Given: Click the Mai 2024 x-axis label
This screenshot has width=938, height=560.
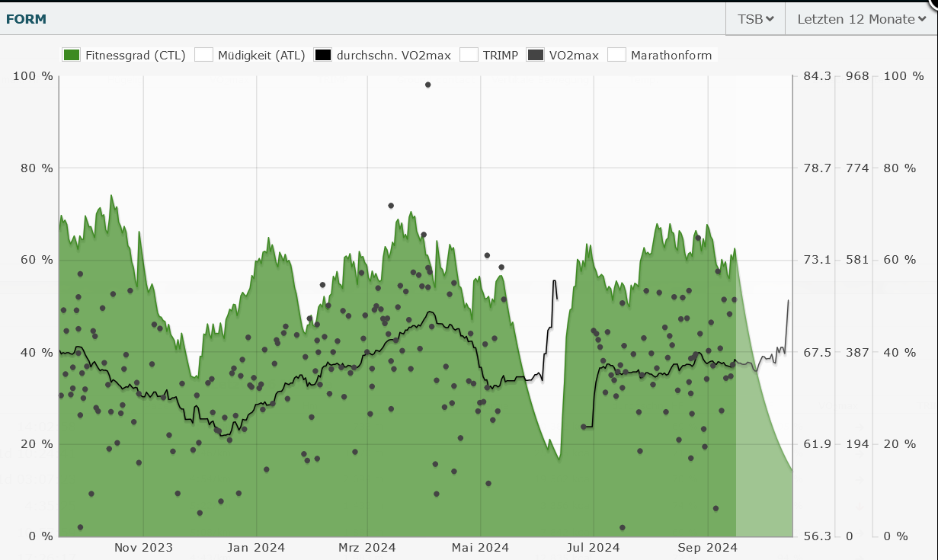Looking at the screenshot, I should tap(481, 547).
